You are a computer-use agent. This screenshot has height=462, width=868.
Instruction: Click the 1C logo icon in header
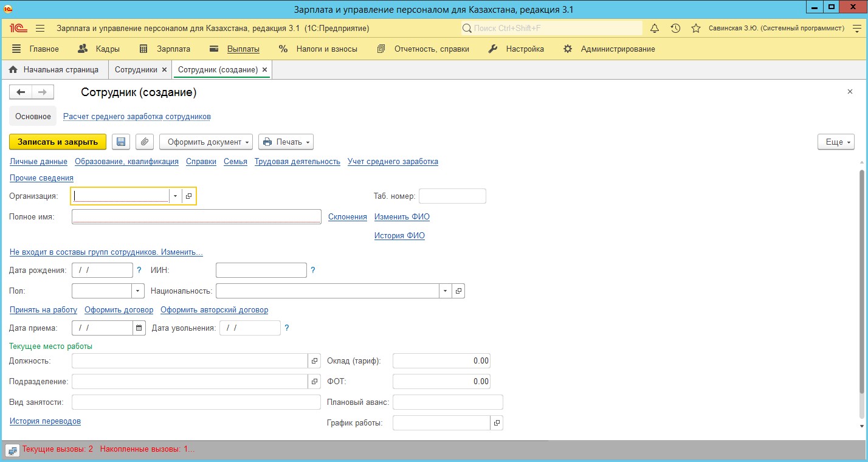18,29
